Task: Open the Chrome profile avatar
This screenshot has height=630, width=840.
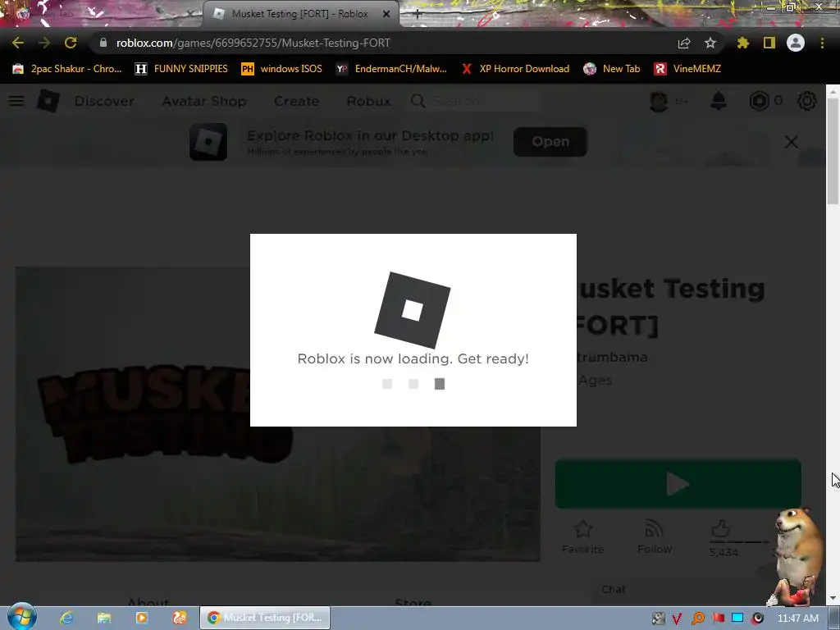Action: [796, 43]
